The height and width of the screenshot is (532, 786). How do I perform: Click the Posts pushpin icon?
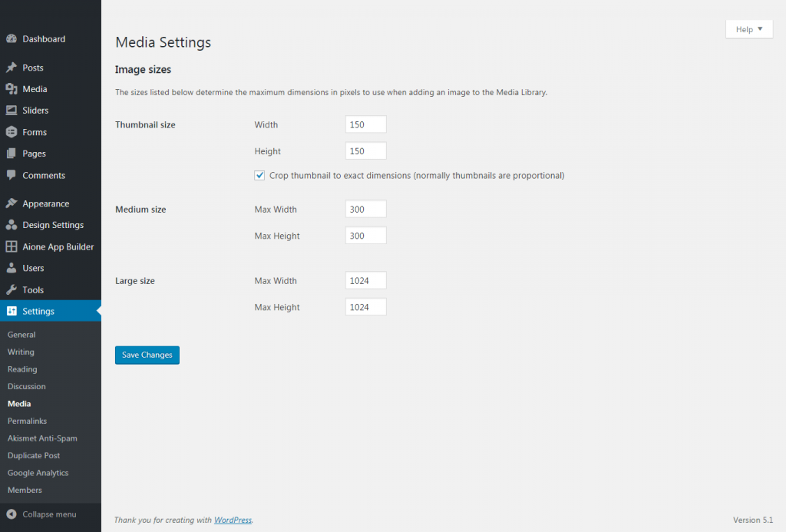tap(11, 68)
